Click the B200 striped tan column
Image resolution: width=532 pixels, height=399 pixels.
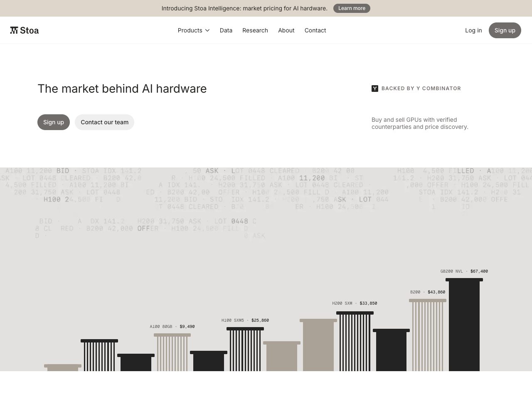coord(428,335)
